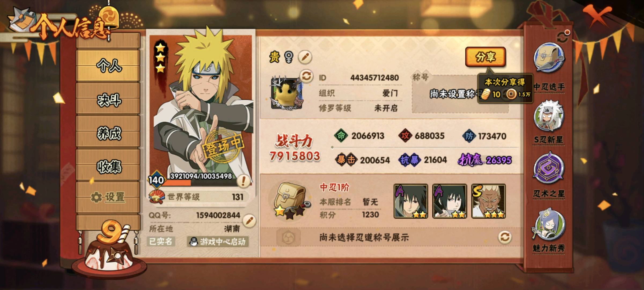This screenshot has height=290, width=644.
Task: Open 设置 settings with gear icon
Action: click(108, 197)
